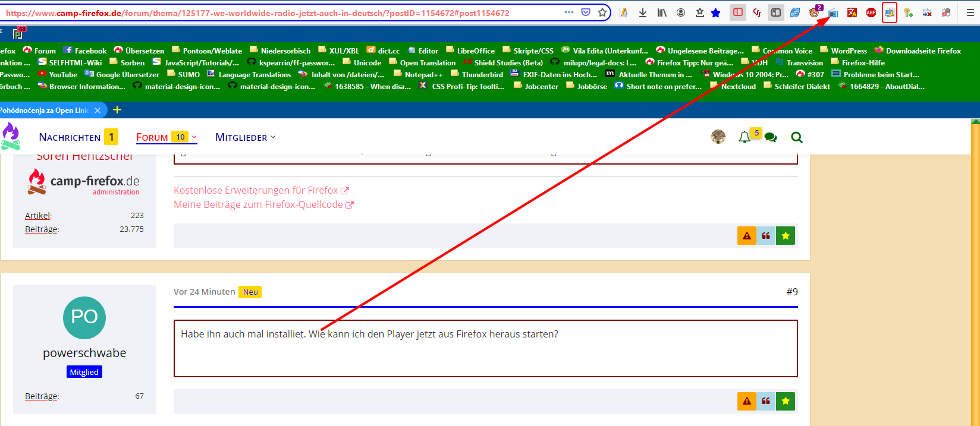Open the SUMO bookmark folder
The height and width of the screenshot is (426, 980).
(183, 74)
